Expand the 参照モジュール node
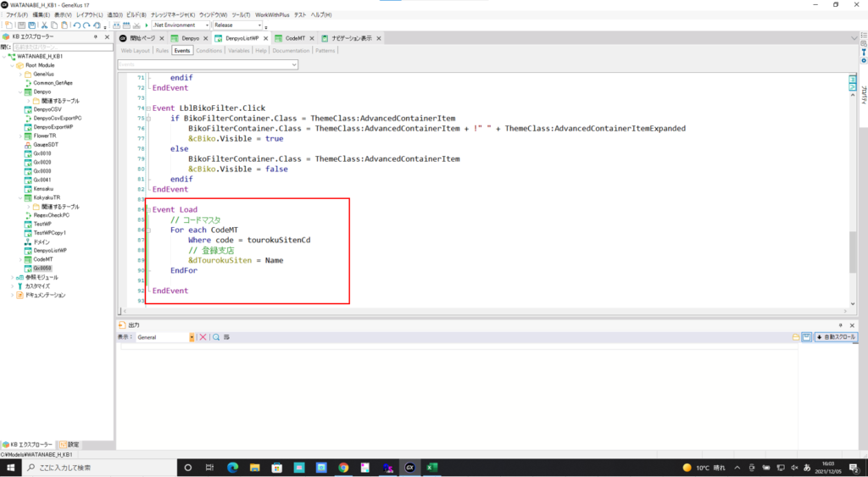 12,277
